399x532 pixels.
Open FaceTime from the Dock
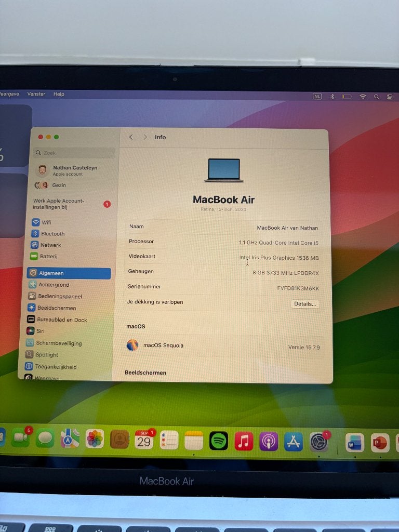click(20, 437)
